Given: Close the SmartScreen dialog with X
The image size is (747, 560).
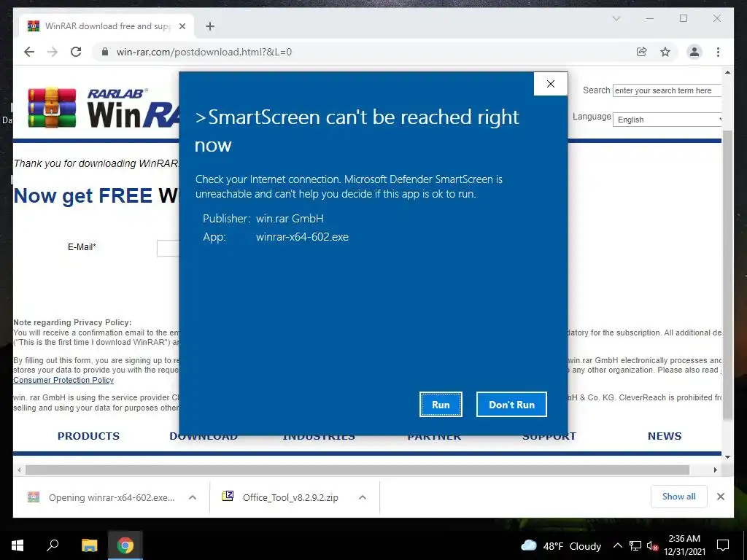Looking at the screenshot, I should (551, 84).
